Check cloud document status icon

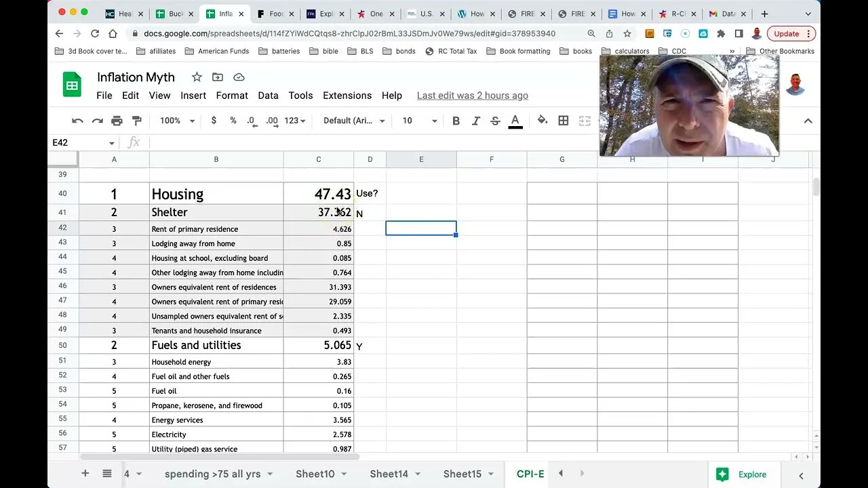click(239, 77)
